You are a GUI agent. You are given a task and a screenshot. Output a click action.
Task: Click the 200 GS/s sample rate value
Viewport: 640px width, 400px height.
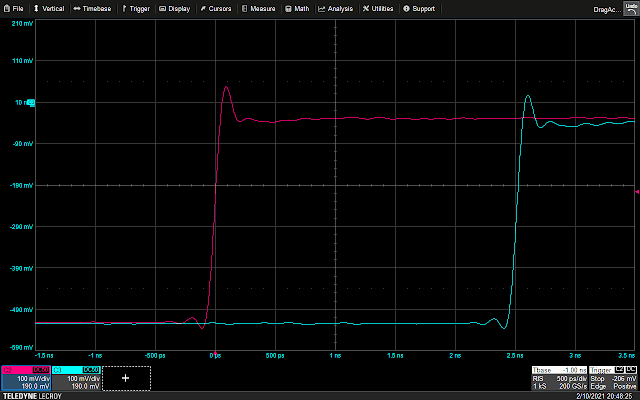[x=573, y=386]
